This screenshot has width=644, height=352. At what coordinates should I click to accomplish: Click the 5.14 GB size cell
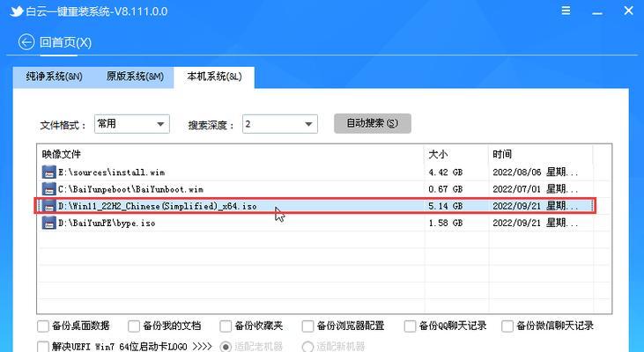[446, 206]
